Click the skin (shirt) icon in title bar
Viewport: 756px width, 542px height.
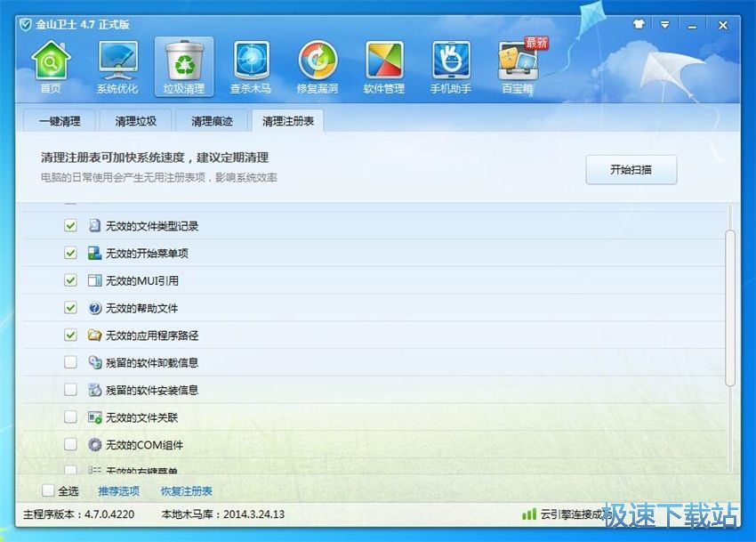[x=639, y=24]
